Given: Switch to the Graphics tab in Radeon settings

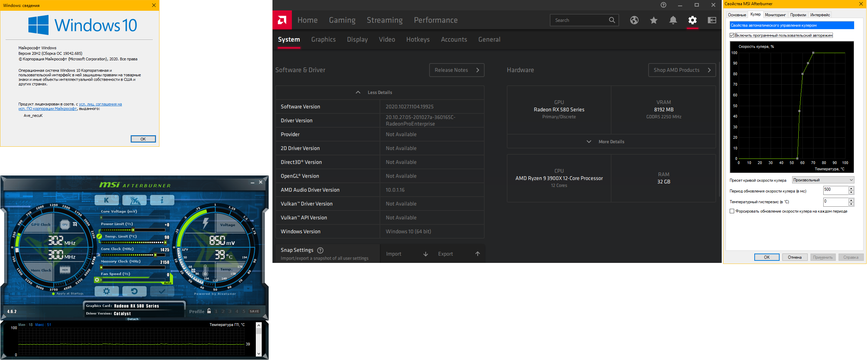Looking at the screenshot, I should click(323, 40).
